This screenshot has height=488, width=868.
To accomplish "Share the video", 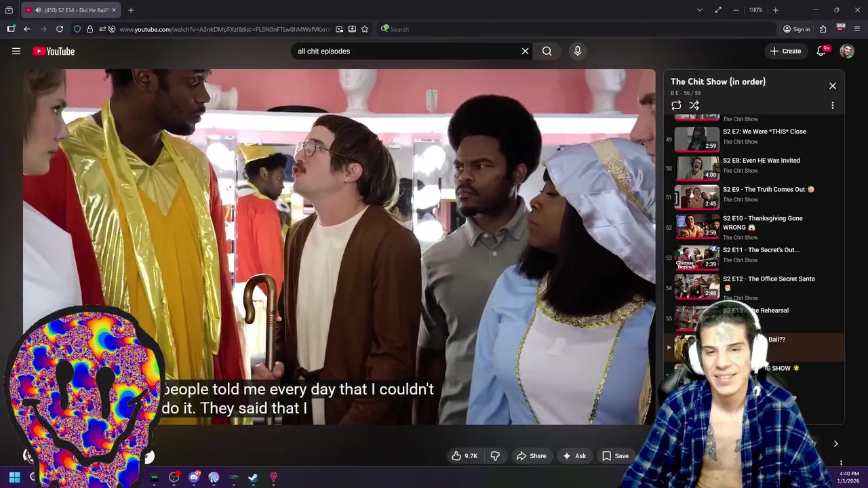I will [x=531, y=456].
